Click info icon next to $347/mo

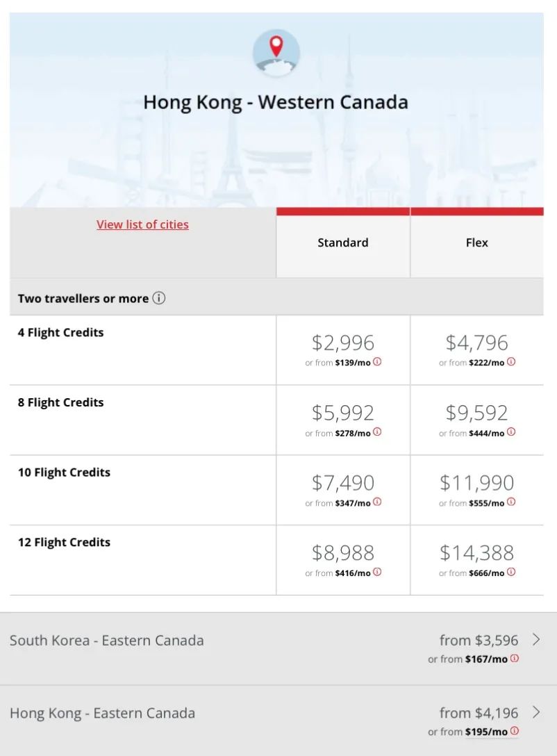[377, 502]
